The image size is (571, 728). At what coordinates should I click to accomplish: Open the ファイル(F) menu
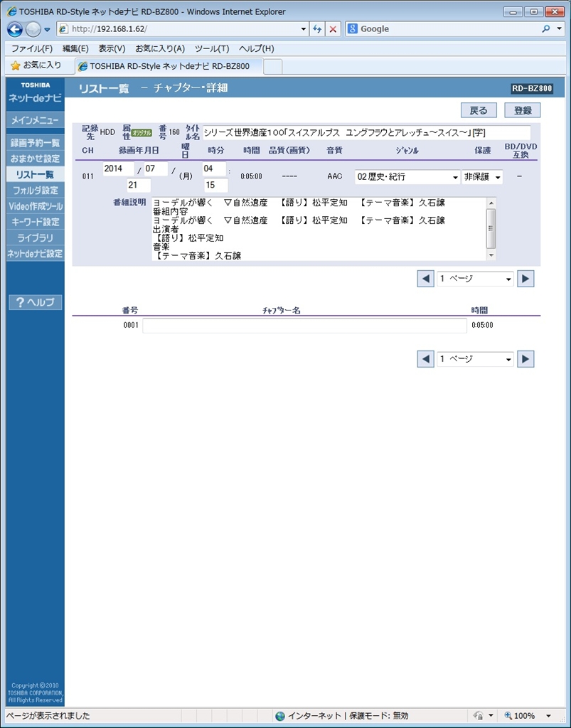click(32, 48)
